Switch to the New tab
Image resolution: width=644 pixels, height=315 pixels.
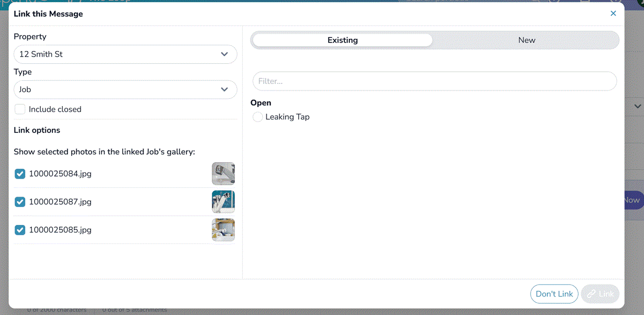tap(526, 40)
